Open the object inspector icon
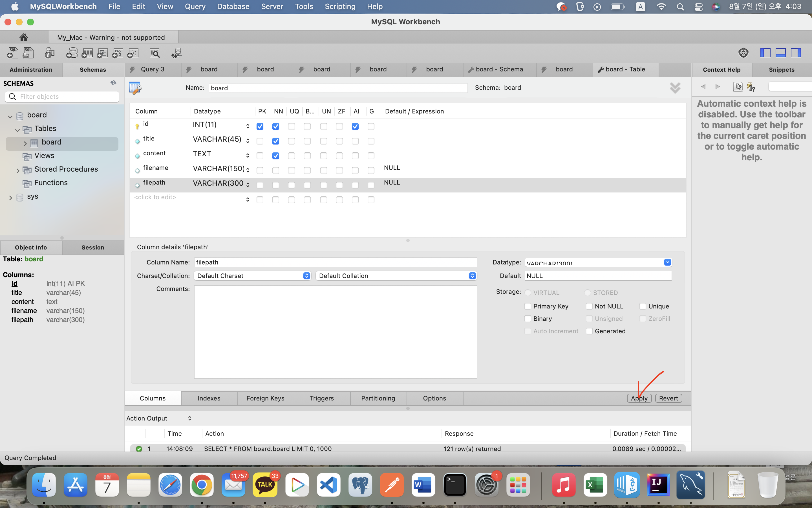The width and height of the screenshot is (812, 508). pos(50,53)
